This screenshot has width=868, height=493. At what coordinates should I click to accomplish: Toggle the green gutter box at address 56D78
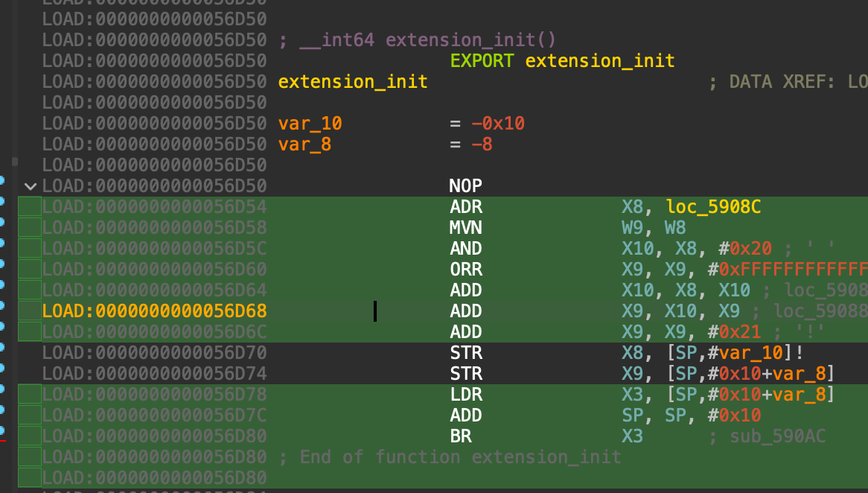(30, 395)
